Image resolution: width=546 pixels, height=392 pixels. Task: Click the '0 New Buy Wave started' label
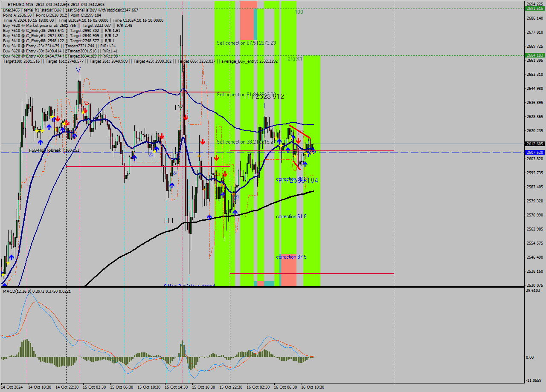click(x=189, y=285)
